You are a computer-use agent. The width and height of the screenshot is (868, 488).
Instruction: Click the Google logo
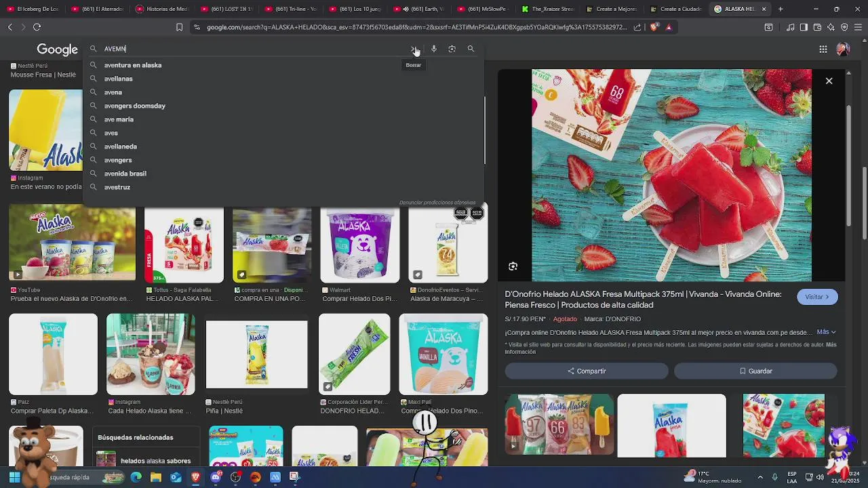click(58, 49)
